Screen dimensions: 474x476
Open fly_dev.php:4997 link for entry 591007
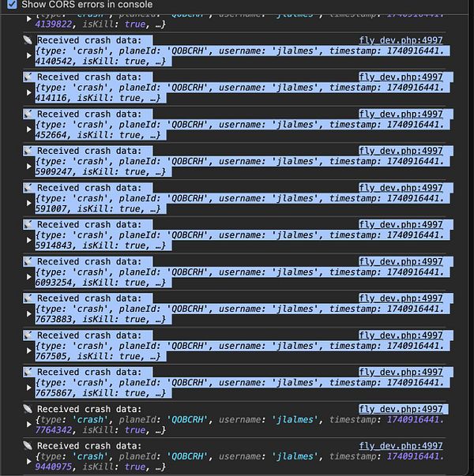click(x=401, y=188)
